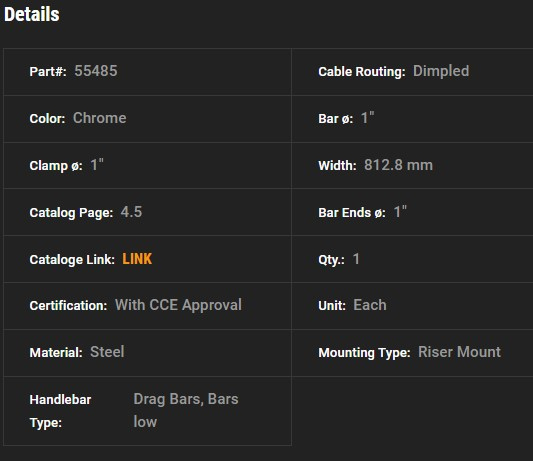Click the Details heading

point(32,14)
